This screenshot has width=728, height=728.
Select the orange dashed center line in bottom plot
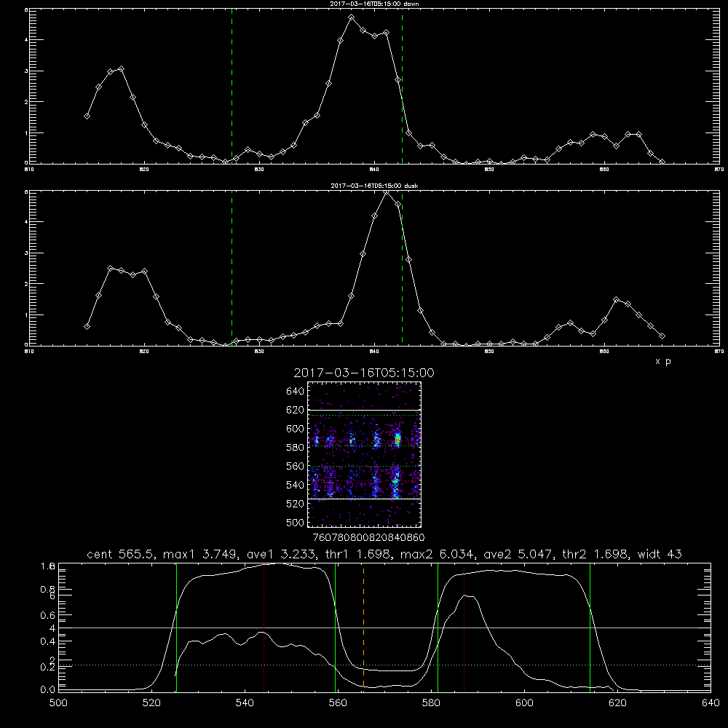click(x=363, y=627)
